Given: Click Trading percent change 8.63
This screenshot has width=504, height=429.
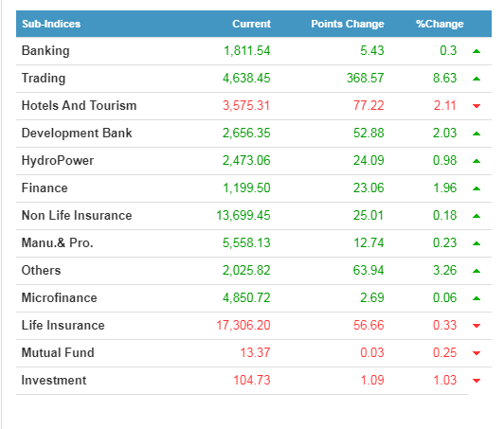Looking at the screenshot, I should point(444,78).
